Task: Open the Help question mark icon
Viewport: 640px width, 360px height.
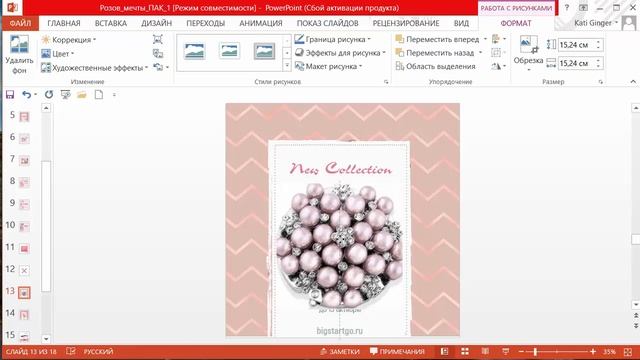Action: pyautogui.click(x=567, y=7)
